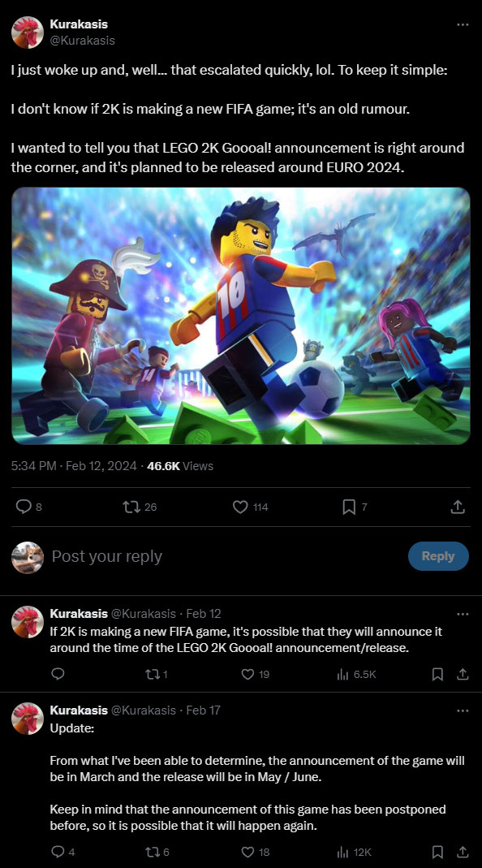482x868 pixels.
Task: Click the reply icon on the main tweet
Action: [x=24, y=507]
